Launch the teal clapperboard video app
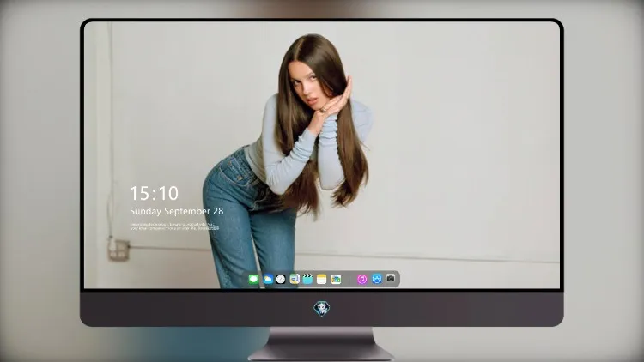644x362 pixels. (x=307, y=279)
